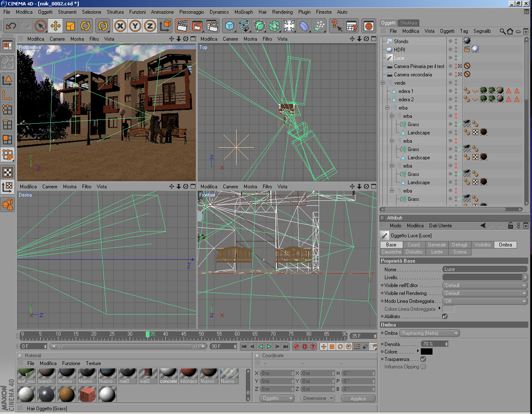
Task: Collapse the verde group in object tree
Action: click(x=383, y=83)
